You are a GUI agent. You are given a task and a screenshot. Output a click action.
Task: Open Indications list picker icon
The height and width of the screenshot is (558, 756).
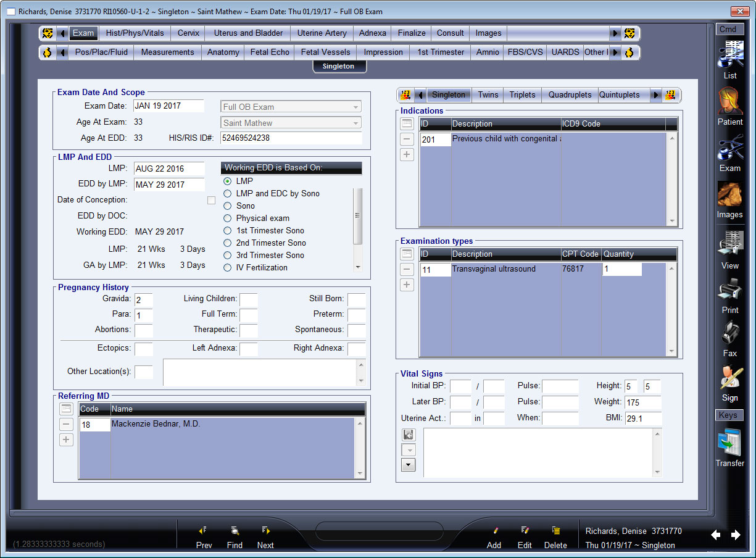tap(407, 123)
